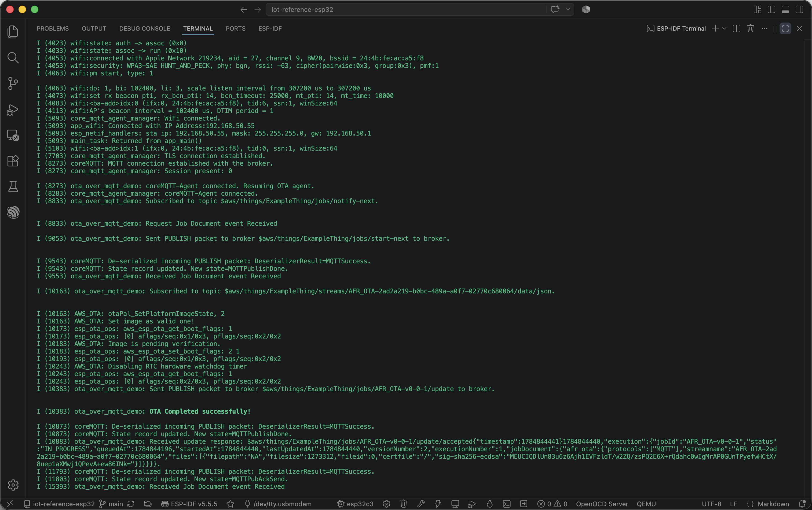This screenshot has width=812, height=510.
Task: Select Markdown language mode
Action: [768, 504]
